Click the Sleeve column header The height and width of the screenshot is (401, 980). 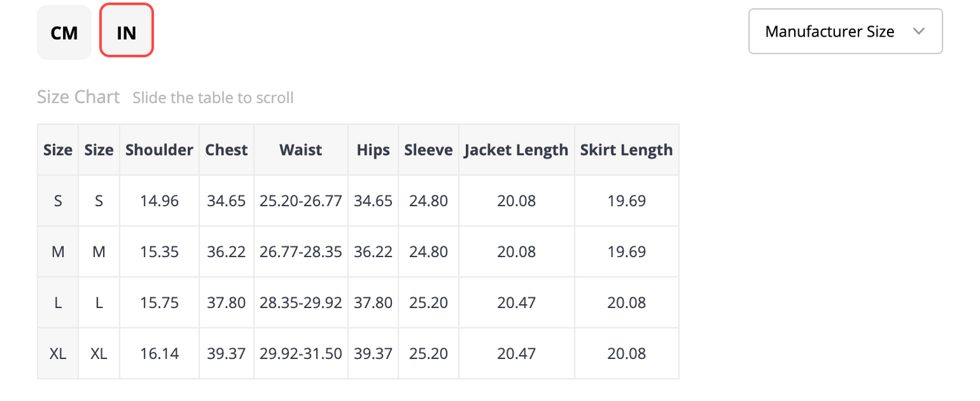pos(429,150)
